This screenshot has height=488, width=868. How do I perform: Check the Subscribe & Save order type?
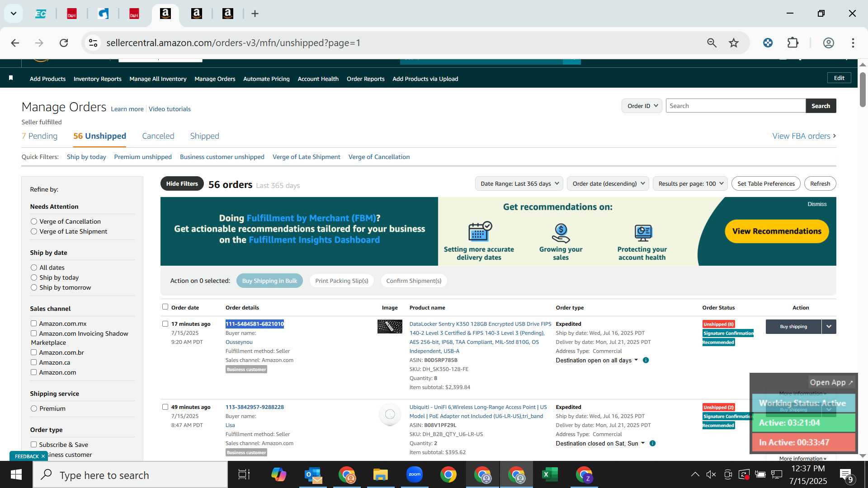(x=33, y=445)
